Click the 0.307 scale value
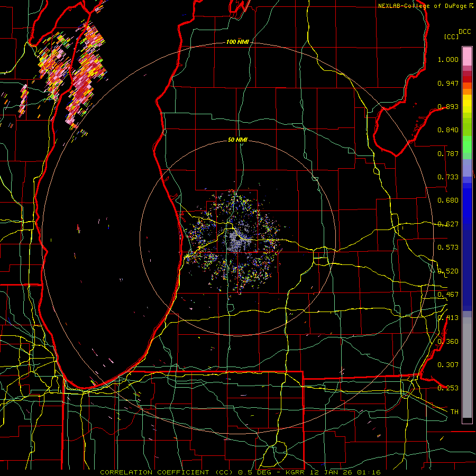Viewport: 476px width, 476px height. [x=448, y=365]
